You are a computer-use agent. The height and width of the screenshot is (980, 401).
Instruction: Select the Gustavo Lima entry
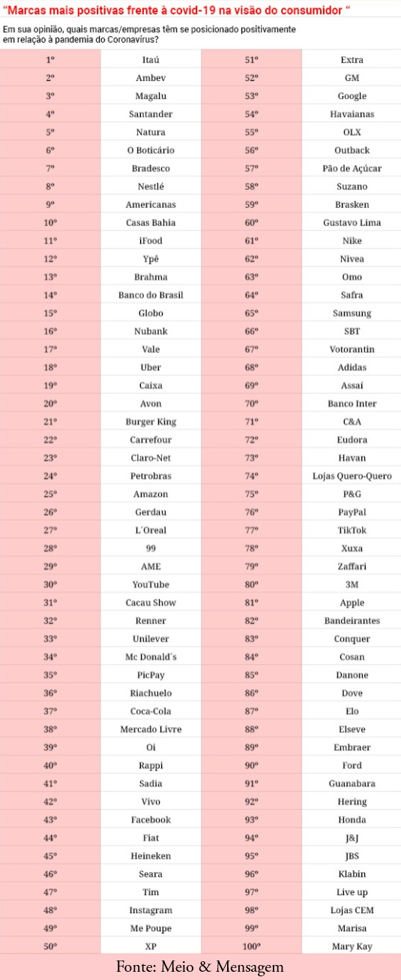pos(352,223)
